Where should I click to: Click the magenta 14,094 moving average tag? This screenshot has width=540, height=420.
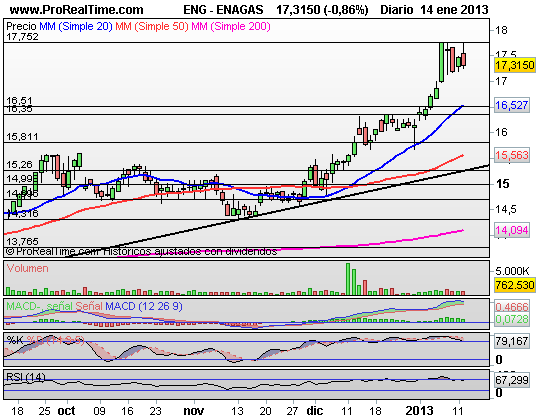511,230
